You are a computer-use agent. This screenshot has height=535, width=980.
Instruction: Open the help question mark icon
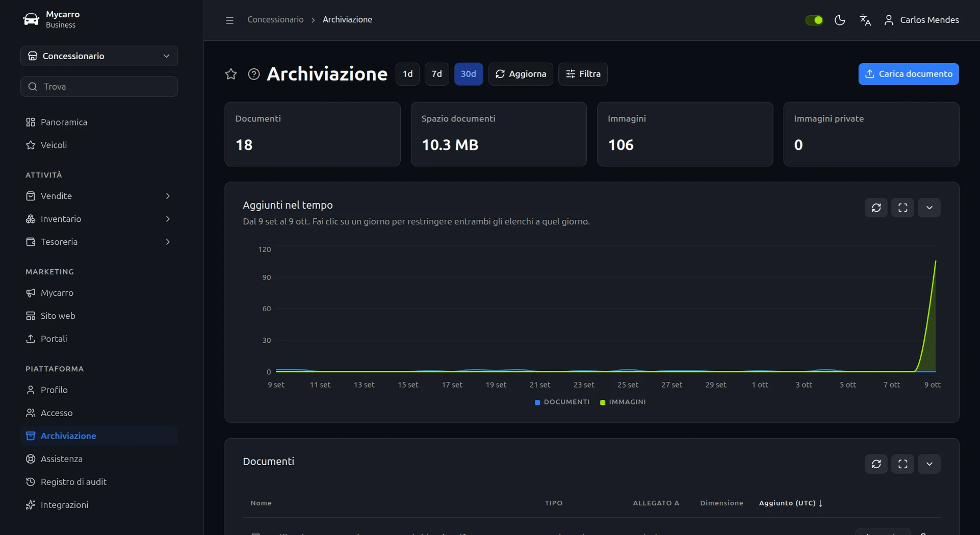(253, 74)
